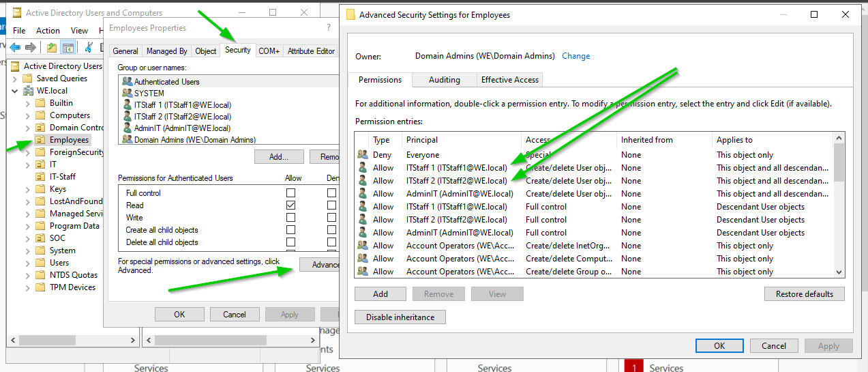Image resolution: width=868 pixels, height=372 pixels.
Task: Click the blue Back arrow in ADUC toolbar
Action: (15, 47)
